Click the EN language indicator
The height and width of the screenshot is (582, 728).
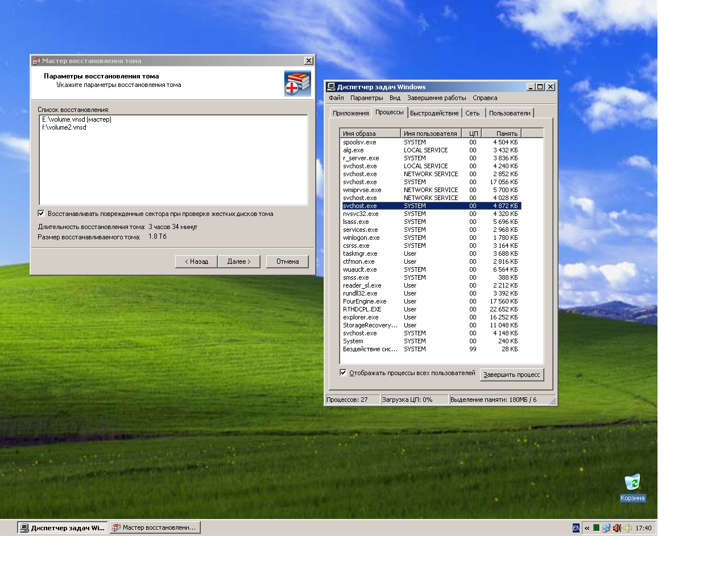576,528
